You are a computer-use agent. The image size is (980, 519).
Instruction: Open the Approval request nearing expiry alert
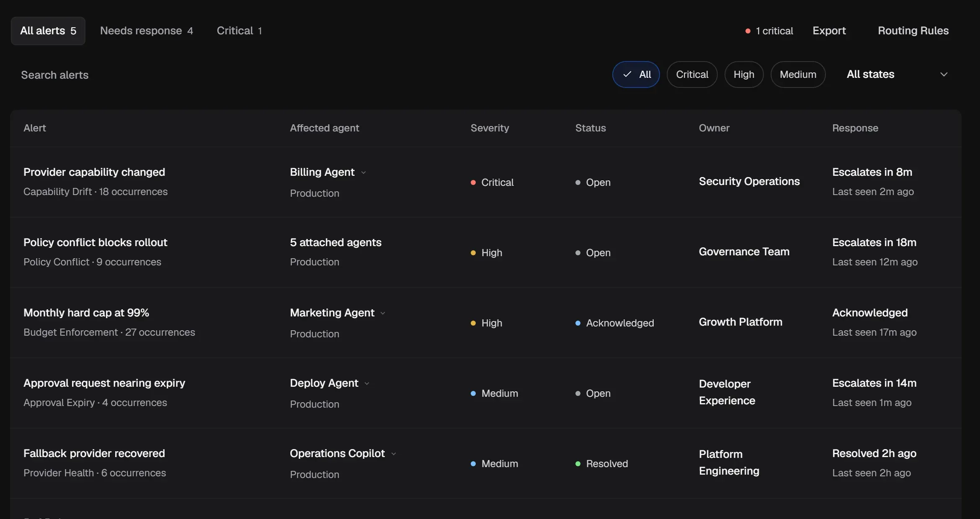click(x=104, y=383)
